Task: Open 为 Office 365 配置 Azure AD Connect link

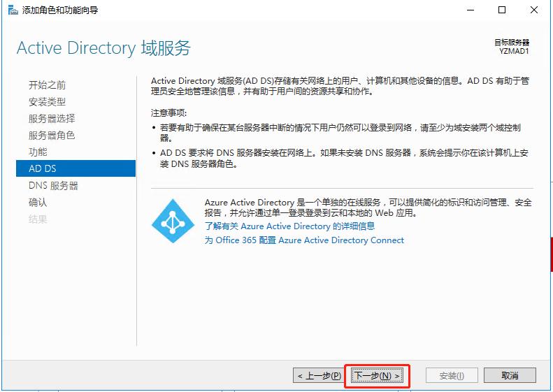Action: pyautogui.click(x=304, y=240)
